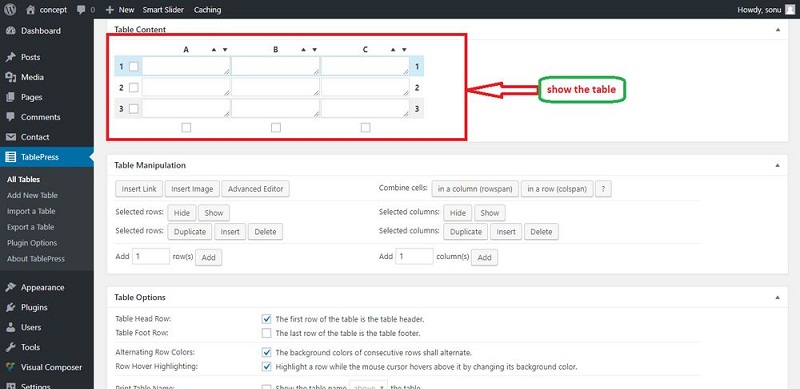
Task: Select row 1 checkbox
Action: 133,66
